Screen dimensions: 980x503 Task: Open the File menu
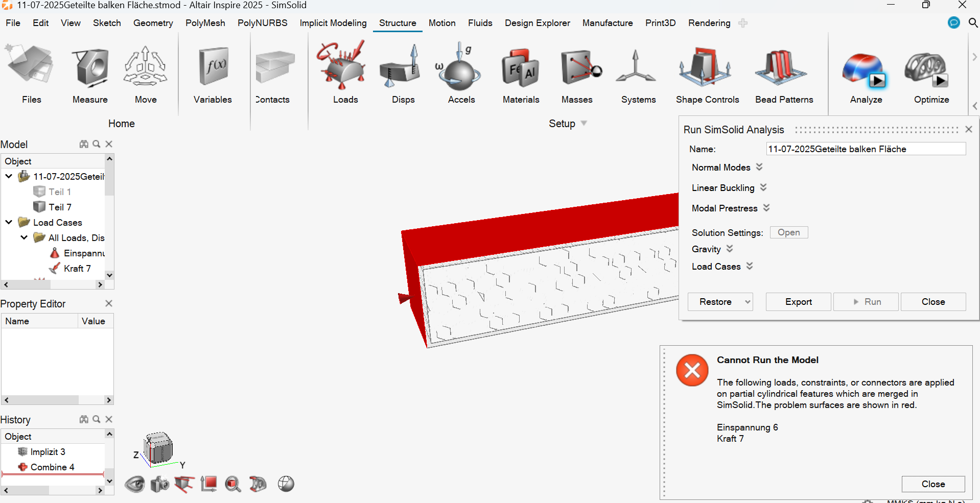(x=13, y=23)
